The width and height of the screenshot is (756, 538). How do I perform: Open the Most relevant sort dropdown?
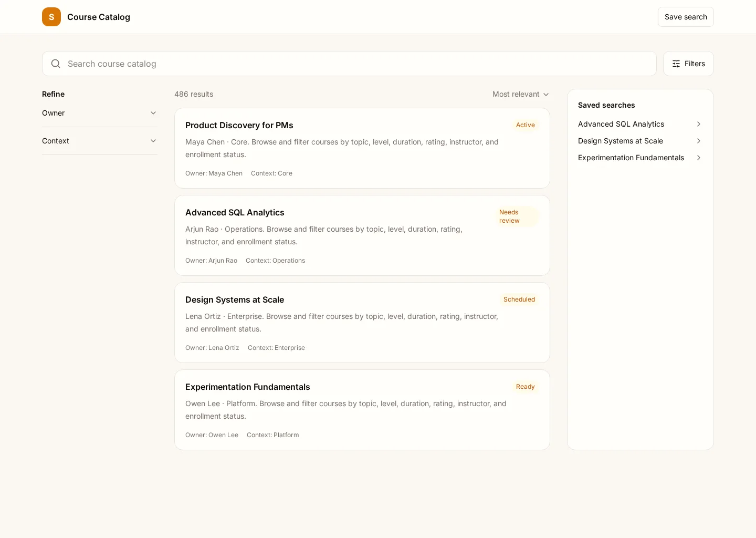(521, 94)
